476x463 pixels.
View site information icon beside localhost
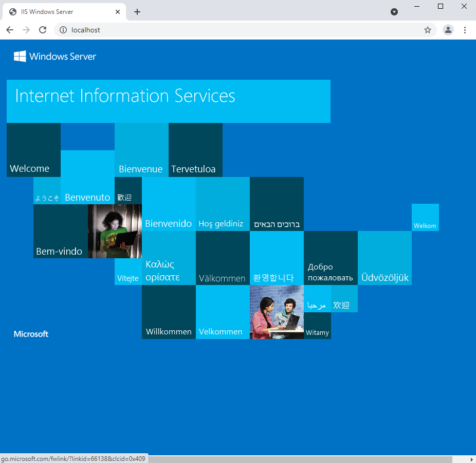(x=63, y=30)
